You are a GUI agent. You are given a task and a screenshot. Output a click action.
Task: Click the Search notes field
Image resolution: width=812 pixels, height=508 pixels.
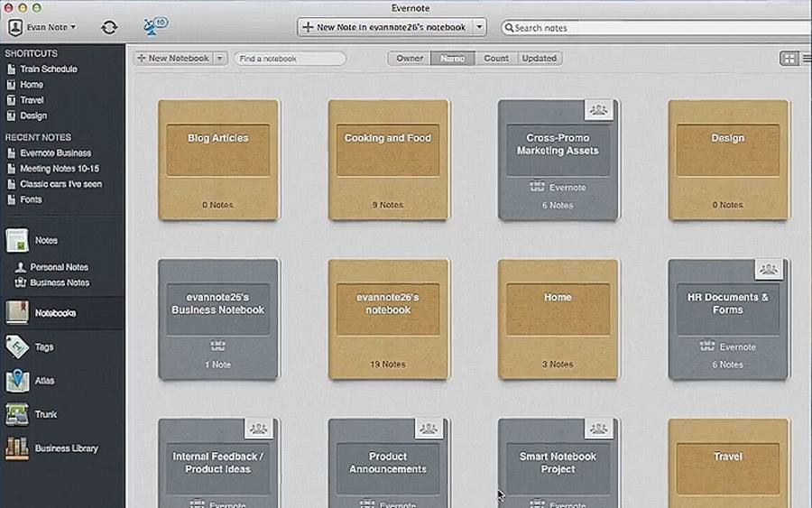click(x=656, y=27)
